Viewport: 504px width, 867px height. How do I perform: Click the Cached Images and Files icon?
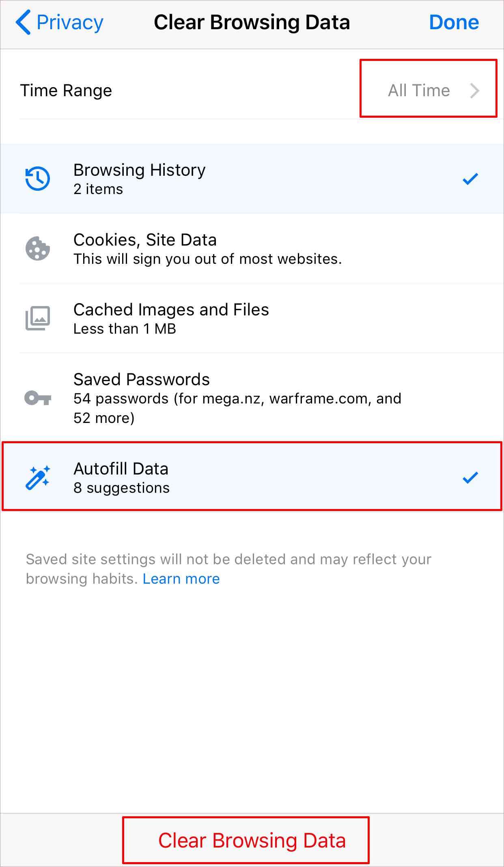tap(37, 318)
